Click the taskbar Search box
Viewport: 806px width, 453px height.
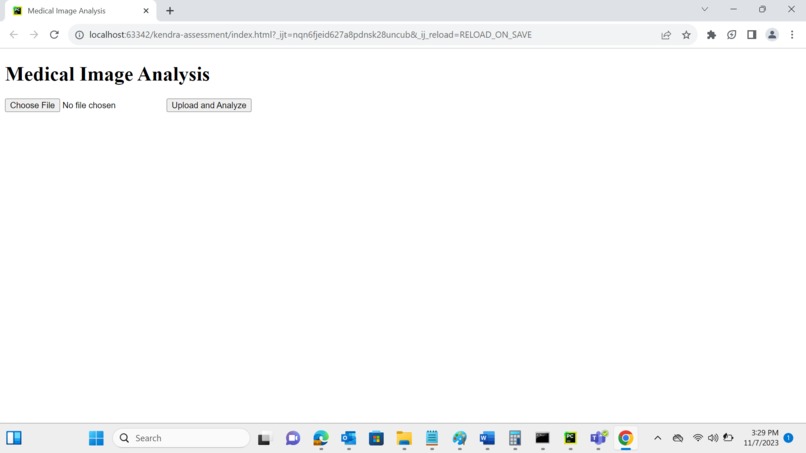[x=181, y=438]
